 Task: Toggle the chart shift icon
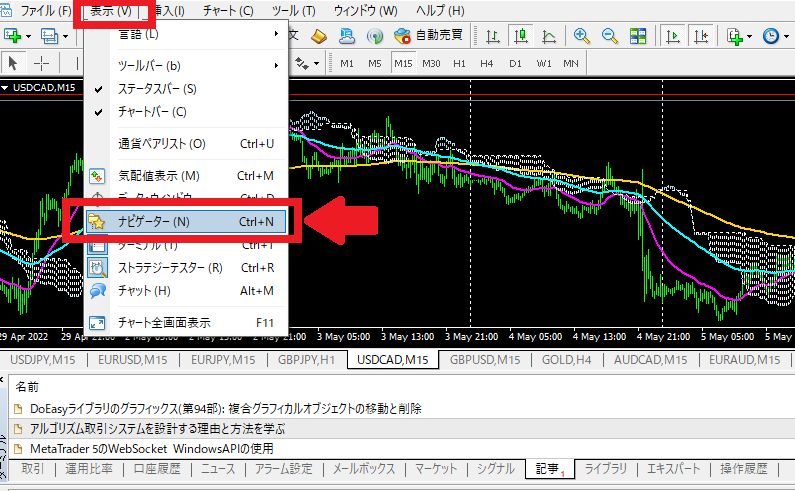(x=701, y=36)
